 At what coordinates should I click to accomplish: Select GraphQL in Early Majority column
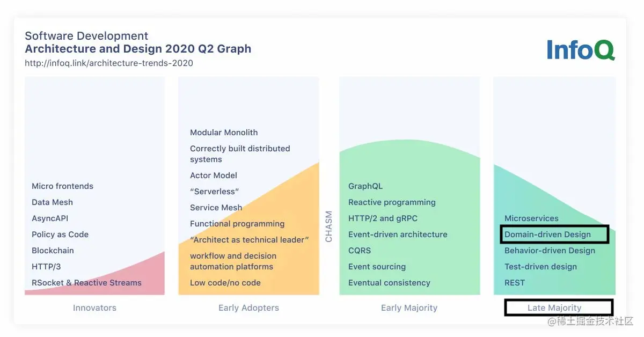click(x=365, y=186)
